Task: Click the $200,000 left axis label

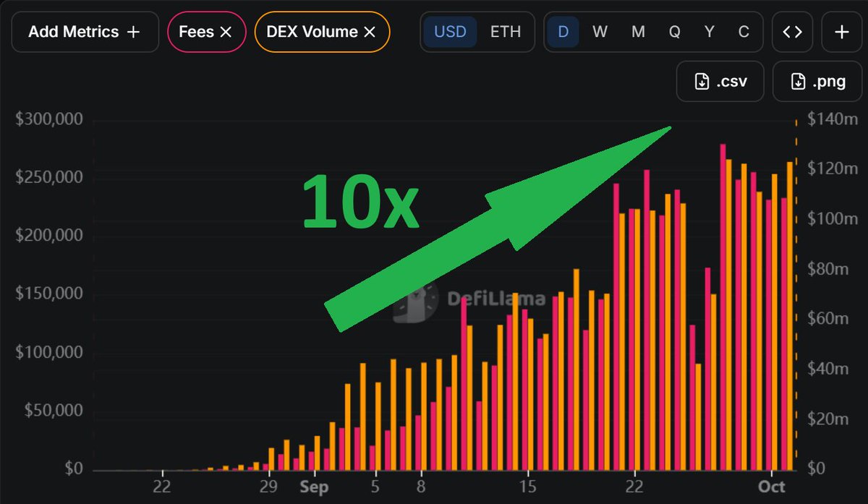Action: pos(48,236)
